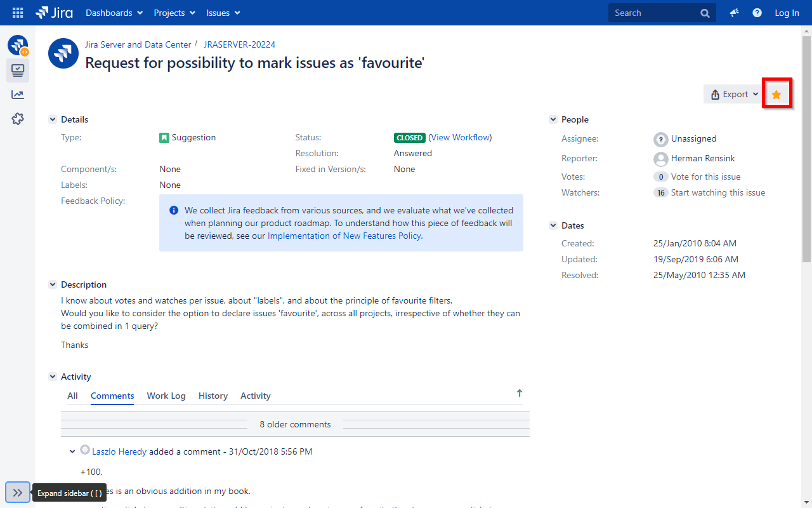This screenshot has width=812, height=508.
Task: Expand sidebar with double-arrow button
Action: (x=18, y=492)
